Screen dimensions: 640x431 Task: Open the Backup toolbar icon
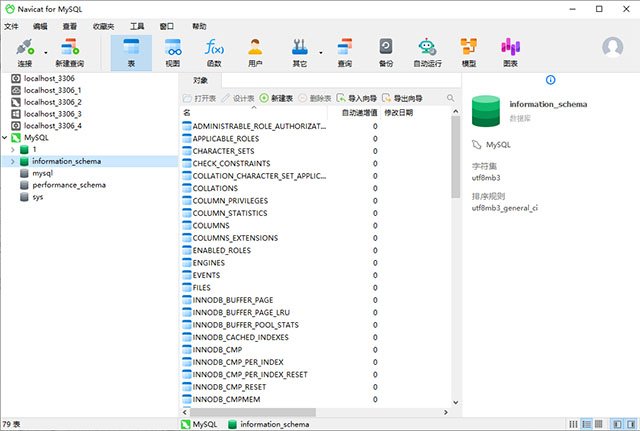(386, 52)
